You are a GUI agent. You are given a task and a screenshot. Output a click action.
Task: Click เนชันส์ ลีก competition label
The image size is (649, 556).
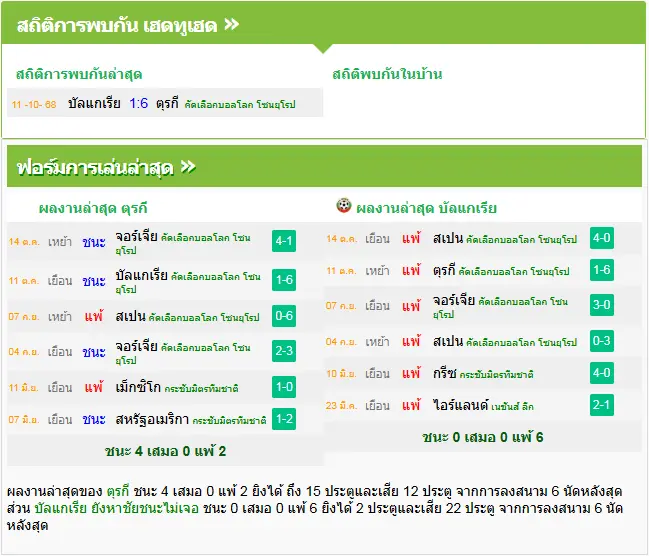pyautogui.click(x=512, y=406)
